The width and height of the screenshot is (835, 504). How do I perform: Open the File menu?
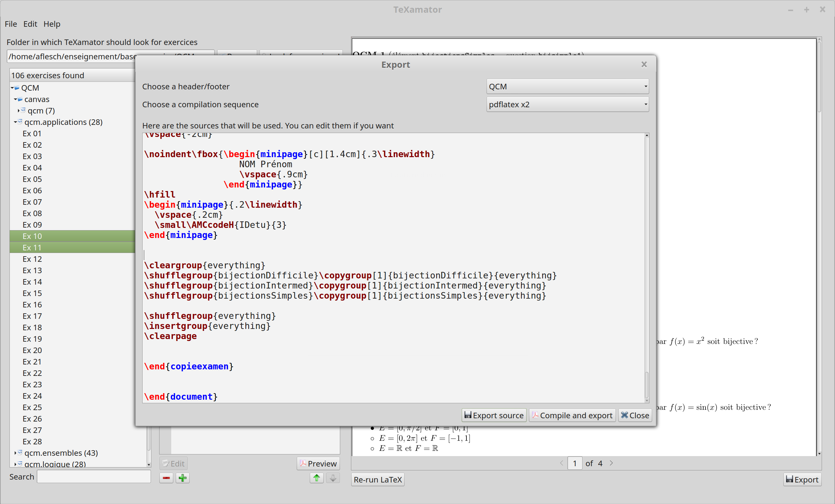coord(11,24)
